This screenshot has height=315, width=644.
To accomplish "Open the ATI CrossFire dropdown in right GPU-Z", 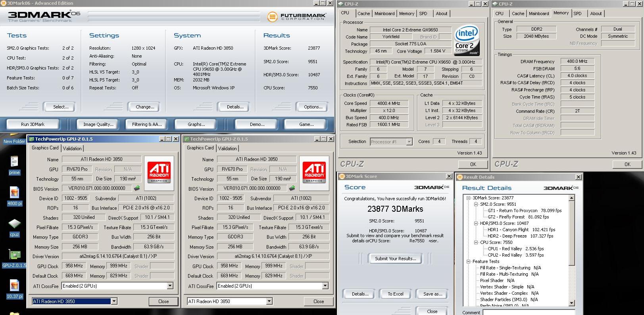I will tap(325, 286).
